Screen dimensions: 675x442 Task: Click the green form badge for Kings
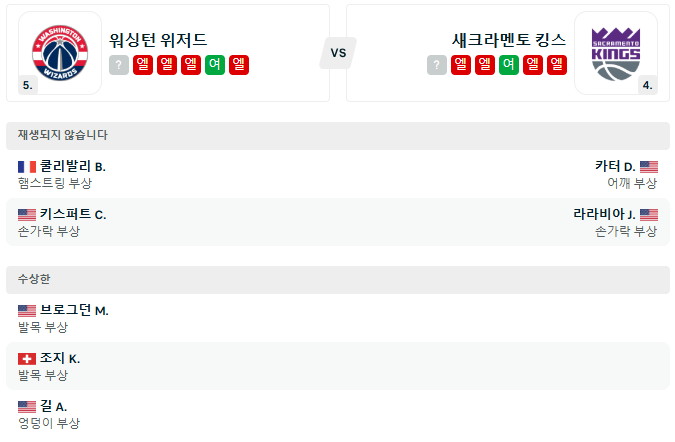pos(509,65)
